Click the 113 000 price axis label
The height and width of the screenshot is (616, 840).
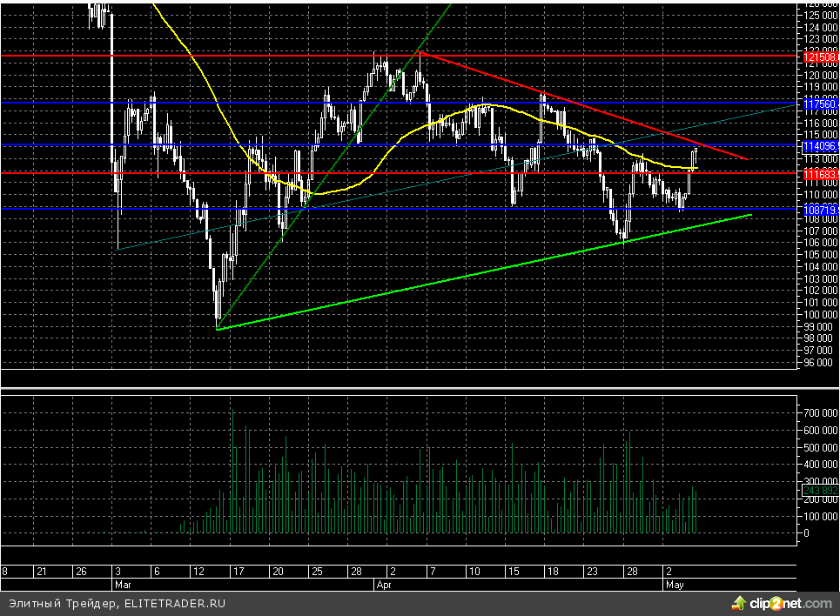[820, 158]
